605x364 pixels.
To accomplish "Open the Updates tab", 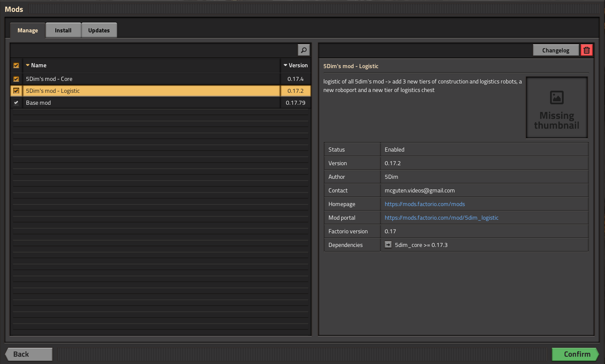I will tap(99, 30).
